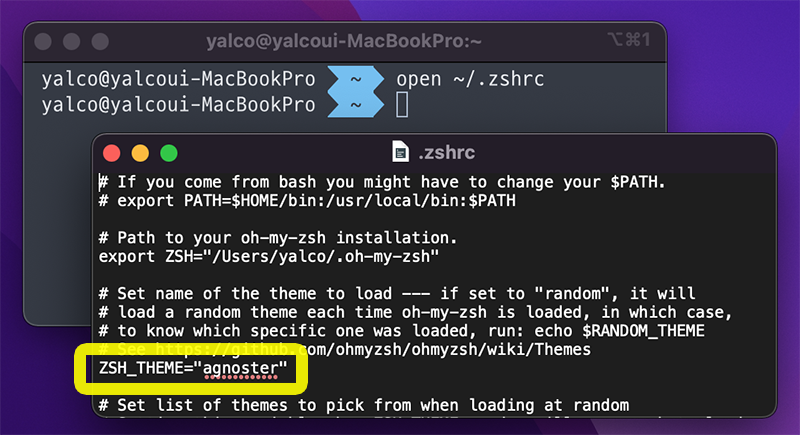This screenshot has width=800, height=435.
Task: Click the github.com ohmyzsh wiki Themes URL
Action: pos(373,349)
